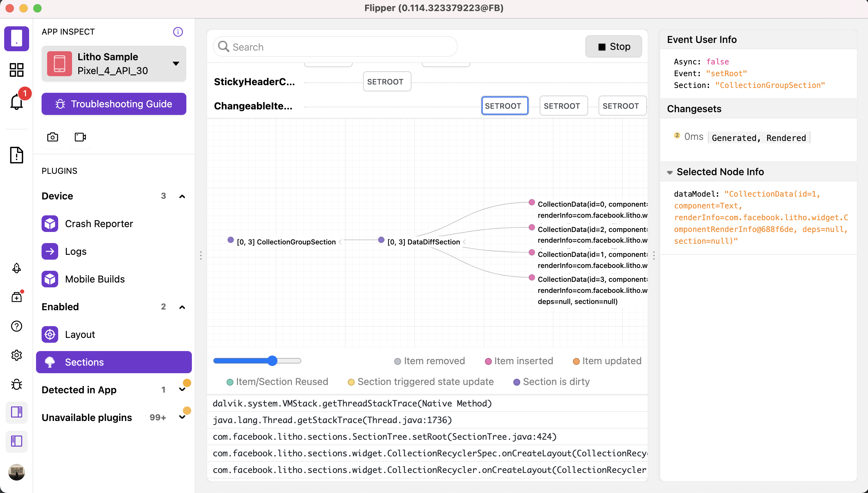The height and width of the screenshot is (493, 868).
Task: Open the Crash Reporter plugin
Action: click(x=99, y=224)
